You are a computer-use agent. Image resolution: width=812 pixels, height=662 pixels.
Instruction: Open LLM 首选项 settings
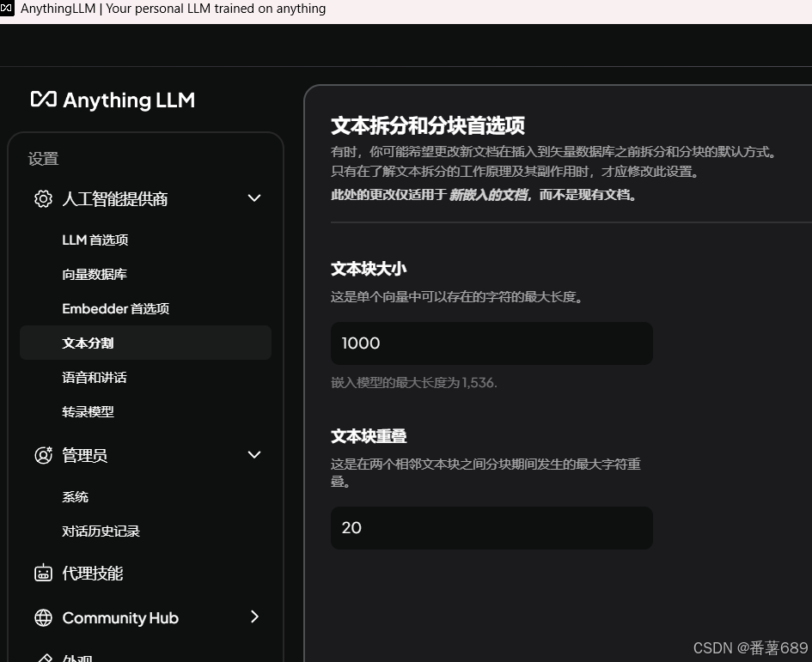tap(95, 240)
